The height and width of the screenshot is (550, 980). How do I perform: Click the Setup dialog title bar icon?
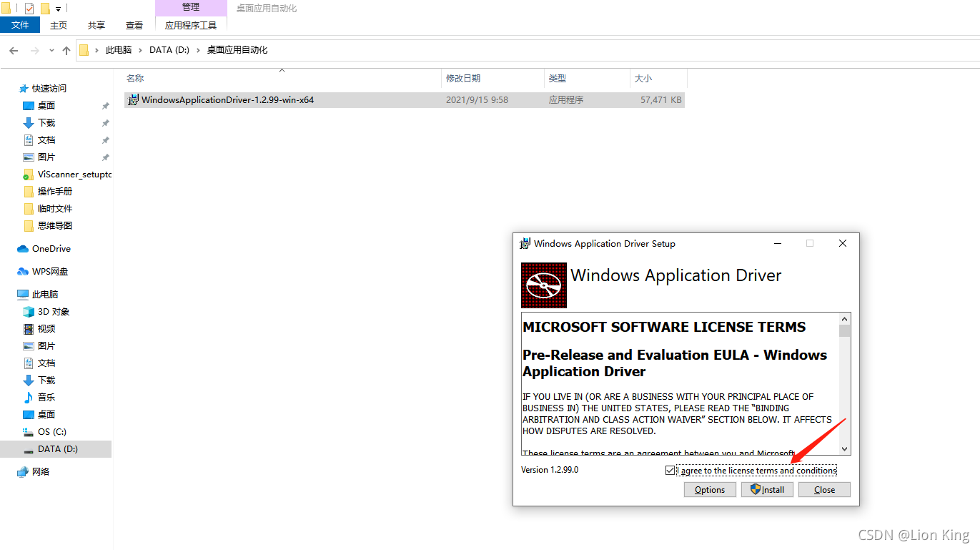[525, 243]
